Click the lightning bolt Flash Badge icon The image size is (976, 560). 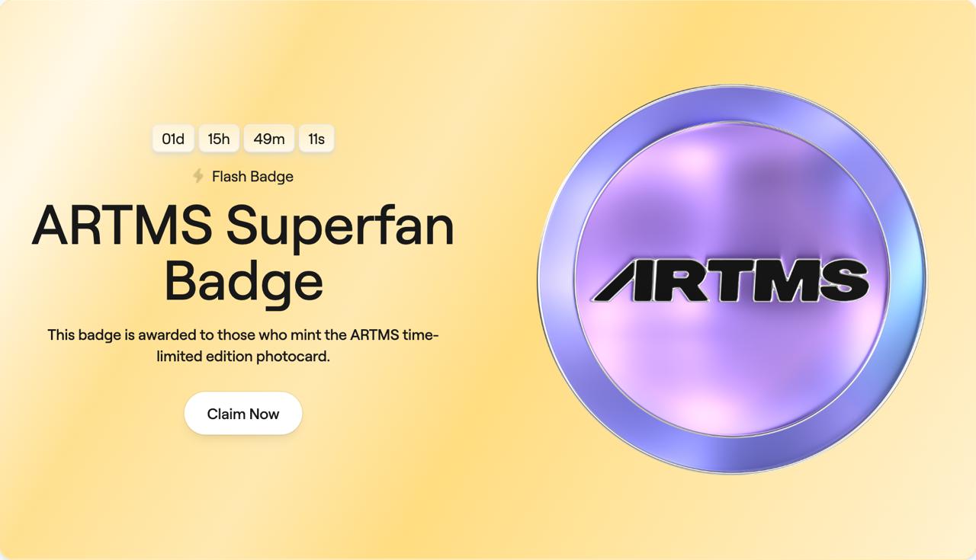pyautogui.click(x=198, y=176)
